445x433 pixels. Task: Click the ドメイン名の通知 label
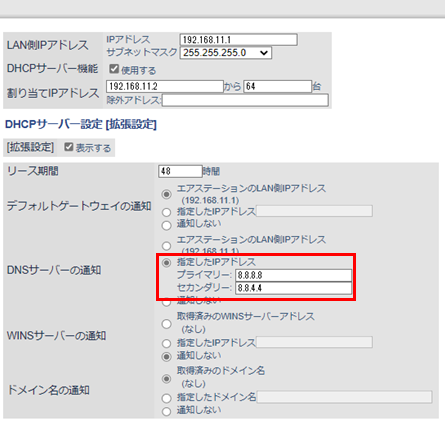[48, 390]
